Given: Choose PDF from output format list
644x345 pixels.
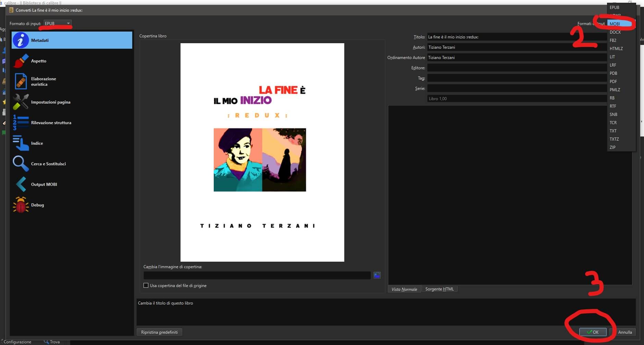Looking at the screenshot, I should [x=613, y=82].
